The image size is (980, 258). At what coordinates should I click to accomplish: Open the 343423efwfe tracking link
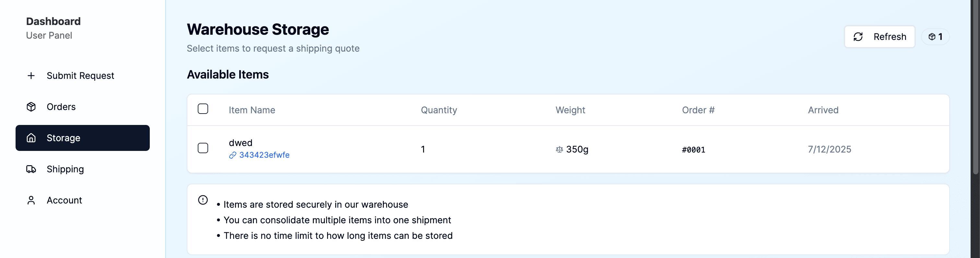(265, 155)
